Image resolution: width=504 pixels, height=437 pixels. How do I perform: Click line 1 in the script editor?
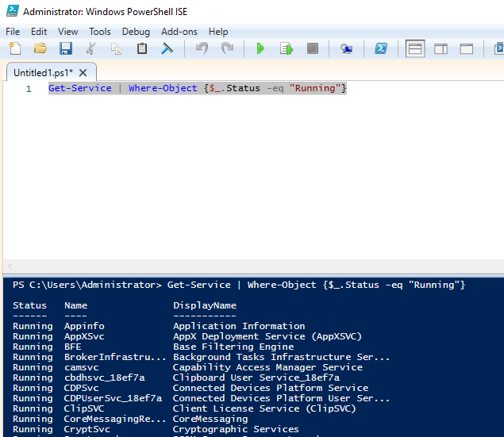[x=197, y=88]
